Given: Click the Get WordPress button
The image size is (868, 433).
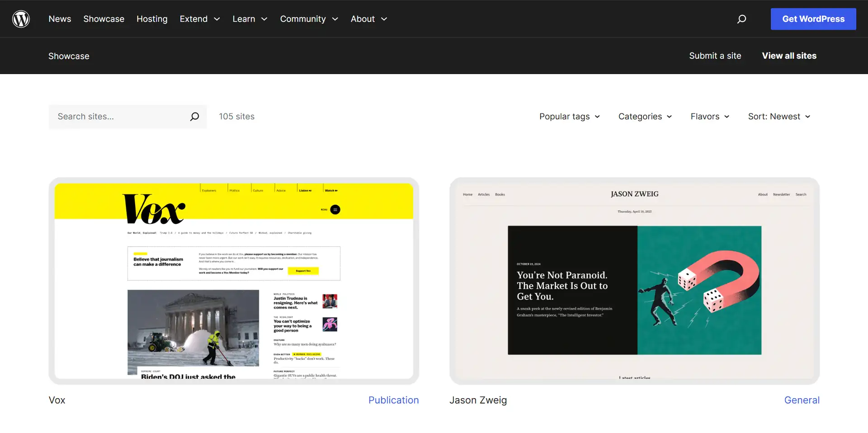Looking at the screenshot, I should pyautogui.click(x=813, y=19).
